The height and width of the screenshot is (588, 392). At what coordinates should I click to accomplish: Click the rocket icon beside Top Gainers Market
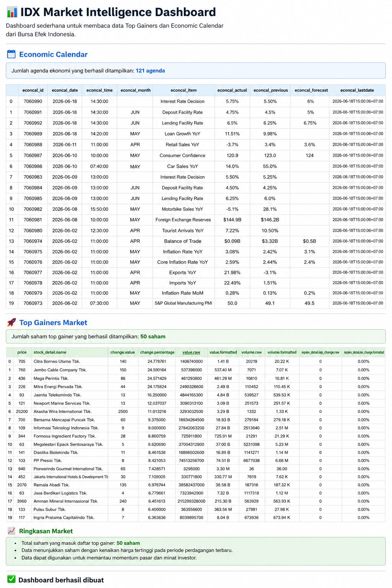click(11, 323)
